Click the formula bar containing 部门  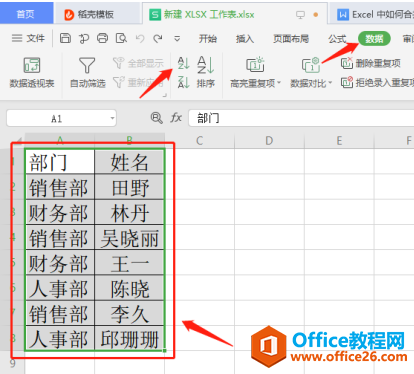(x=301, y=118)
